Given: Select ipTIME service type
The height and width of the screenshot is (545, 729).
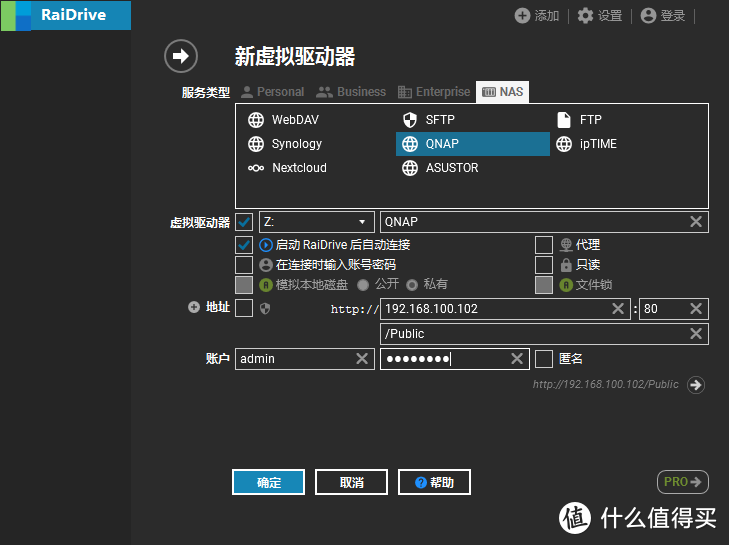Looking at the screenshot, I should point(586,144).
